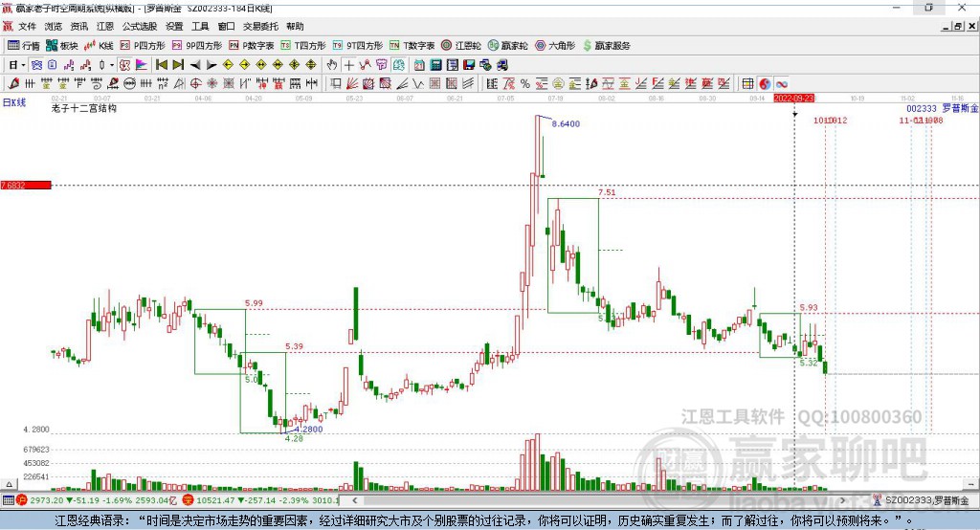Open the 日 period dropdown arrow
The width and height of the screenshot is (980, 530).
point(23,65)
